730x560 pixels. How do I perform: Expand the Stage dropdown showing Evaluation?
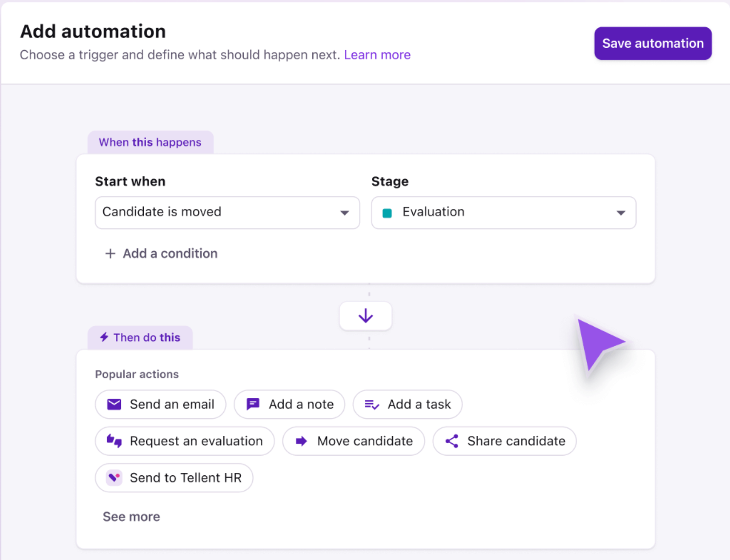click(503, 212)
